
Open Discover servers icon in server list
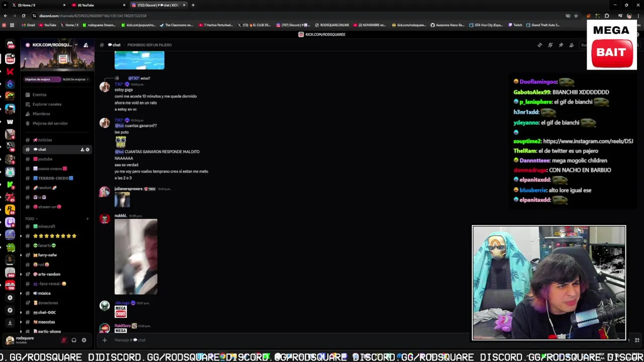(x=10, y=310)
